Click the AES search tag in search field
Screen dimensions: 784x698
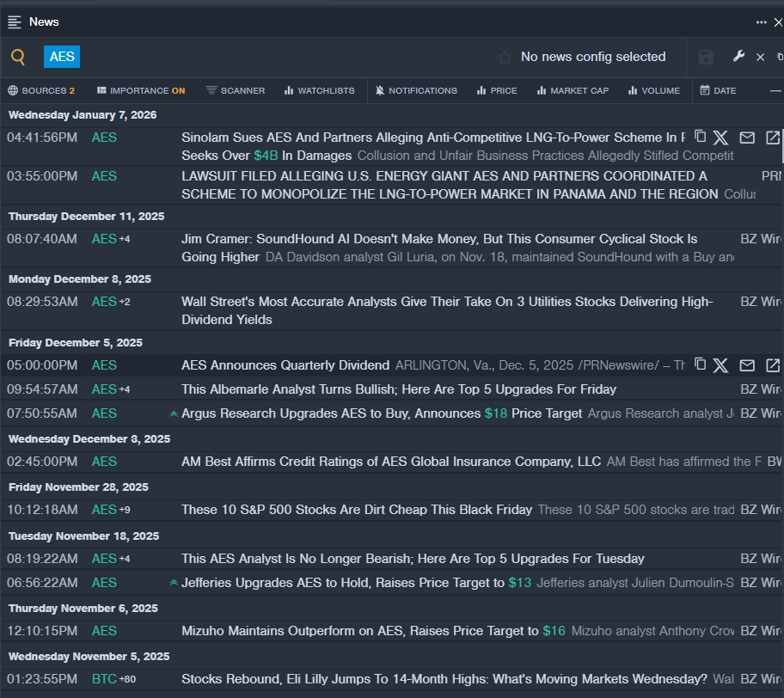62,57
